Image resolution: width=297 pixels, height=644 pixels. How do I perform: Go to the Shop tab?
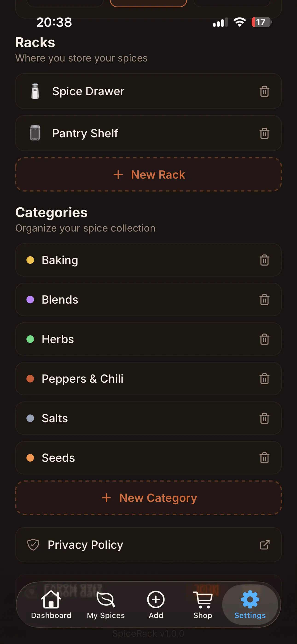click(203, 605)
